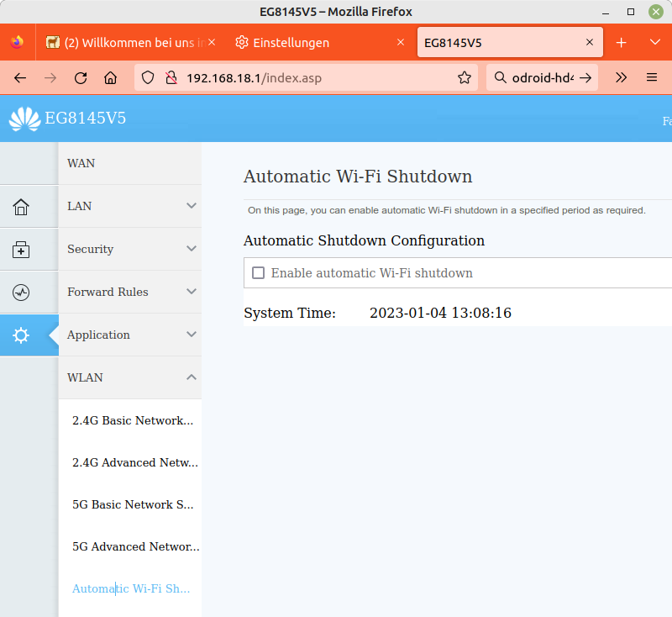Open 5G Advanced Network settings

135,546
